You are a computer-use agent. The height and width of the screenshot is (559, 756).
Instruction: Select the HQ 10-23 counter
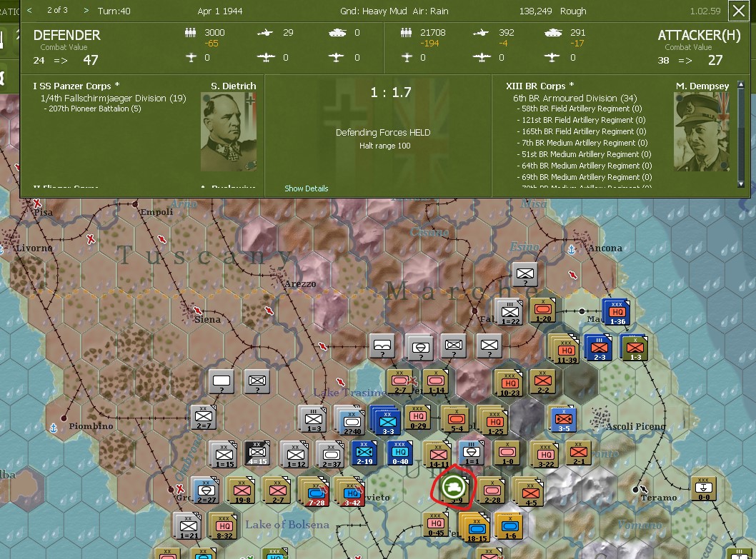coord(509,384)
